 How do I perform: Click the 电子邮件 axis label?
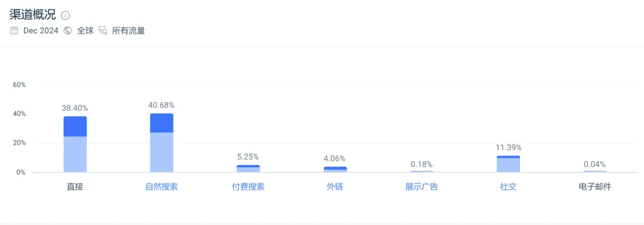(595, 187)
